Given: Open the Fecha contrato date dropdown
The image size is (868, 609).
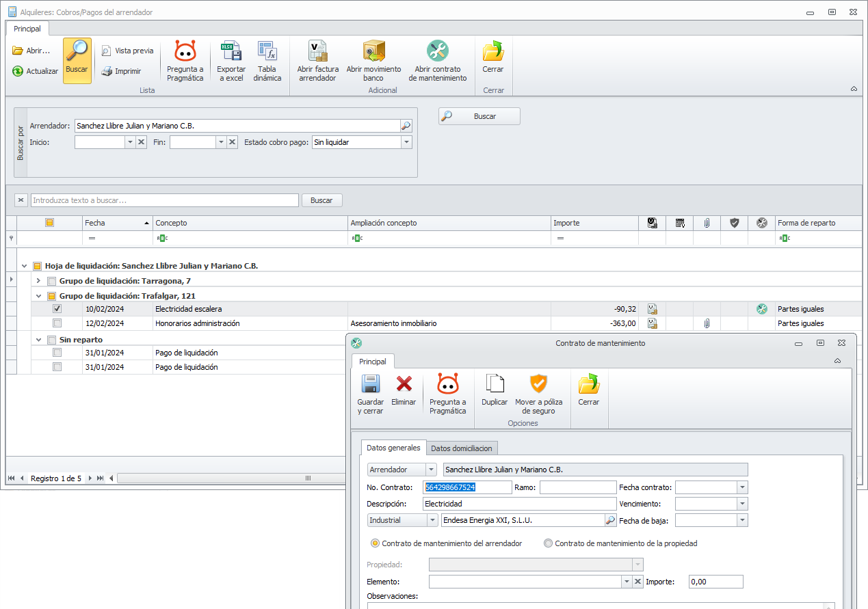Looking at the screenshot, I should [x=742, y=487].
